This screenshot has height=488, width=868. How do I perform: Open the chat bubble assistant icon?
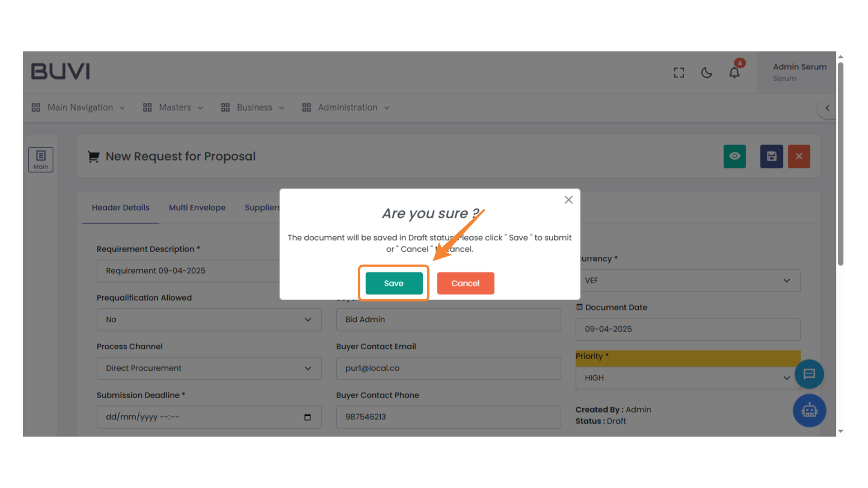(x=809, y=374)
